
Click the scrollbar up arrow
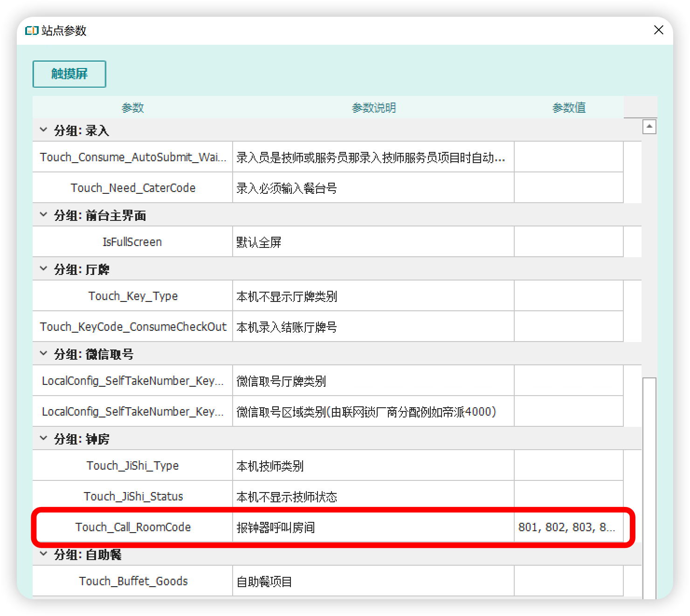649,127
